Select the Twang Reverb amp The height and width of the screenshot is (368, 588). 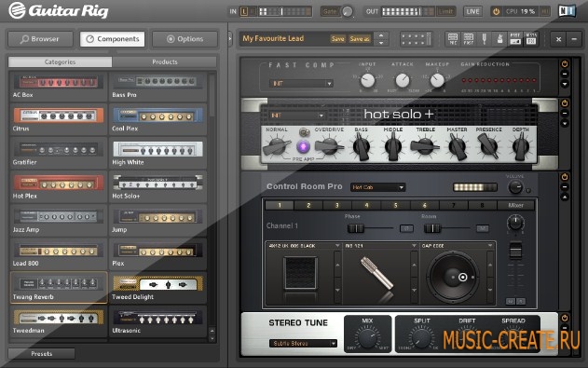click(58, 288)
